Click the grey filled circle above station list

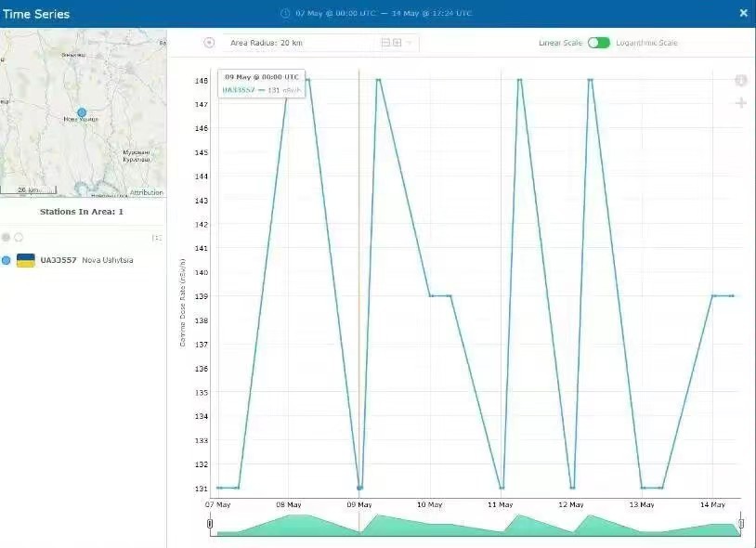click(x=7, y=238)
